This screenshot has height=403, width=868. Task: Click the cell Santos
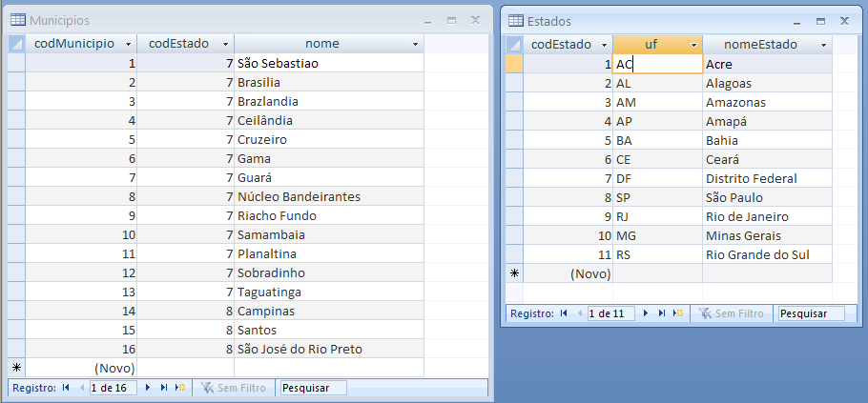(329, 330)
